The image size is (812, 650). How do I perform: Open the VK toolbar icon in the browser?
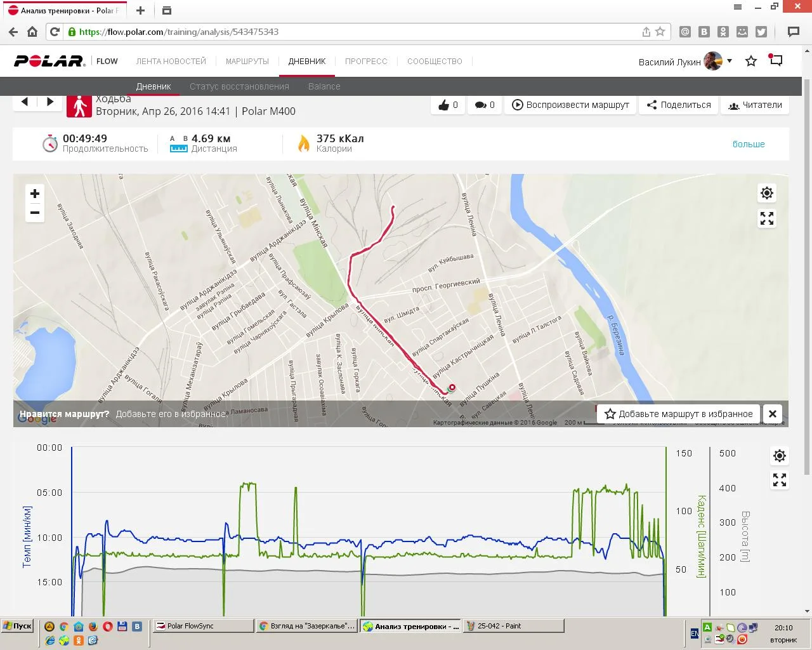pos(704,32)
